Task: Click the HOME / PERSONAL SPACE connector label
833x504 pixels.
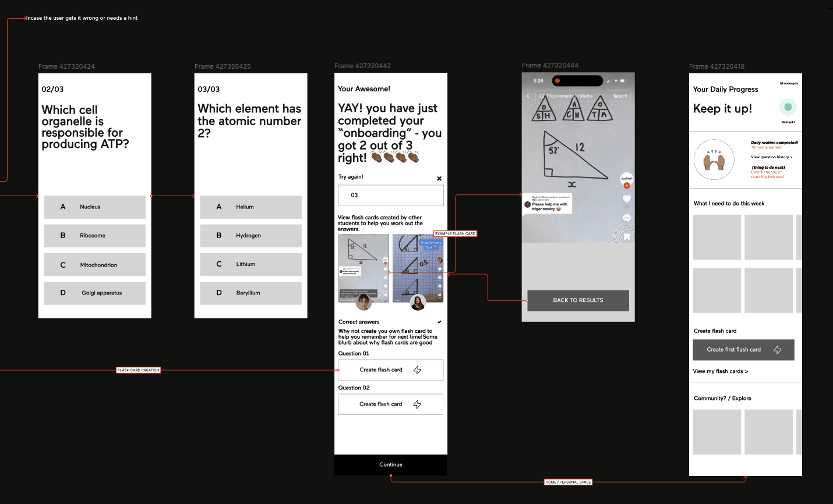Action: coord(568,482)
